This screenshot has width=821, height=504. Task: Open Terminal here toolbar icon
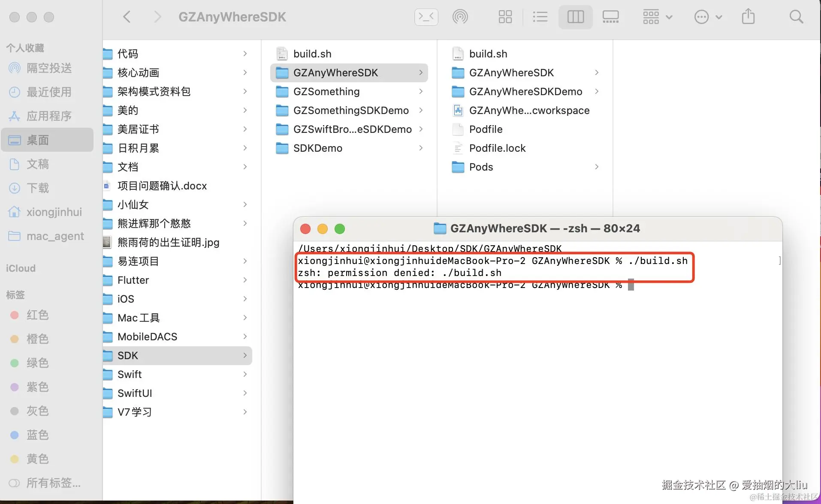pos(426,17)
